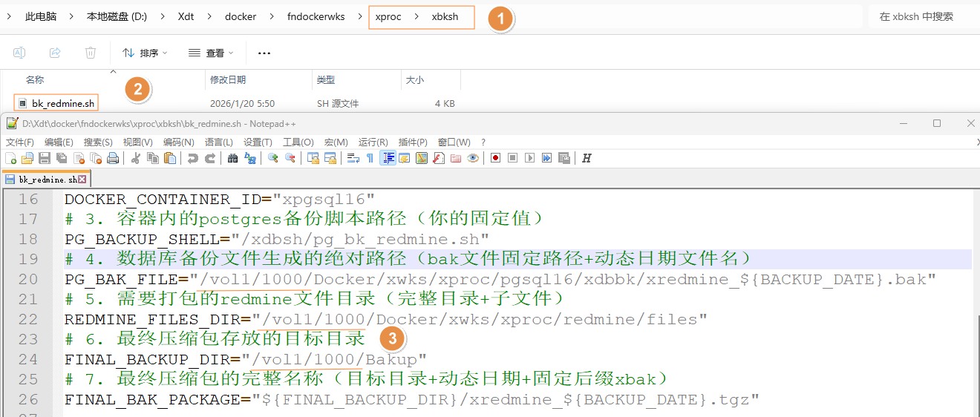This screenshot has width=980, height=417.
Task: Toggle file monitoring eye icon
Action: pos(473,158)
